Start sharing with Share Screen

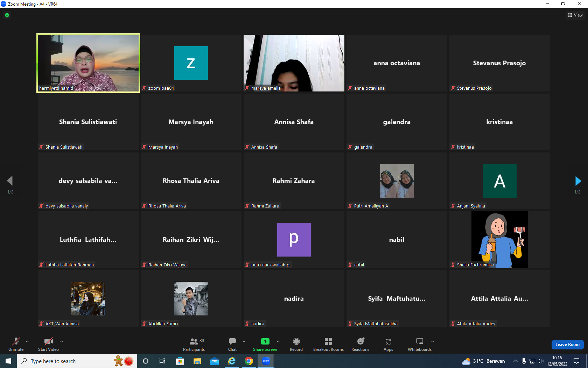(x=265, y=345)
